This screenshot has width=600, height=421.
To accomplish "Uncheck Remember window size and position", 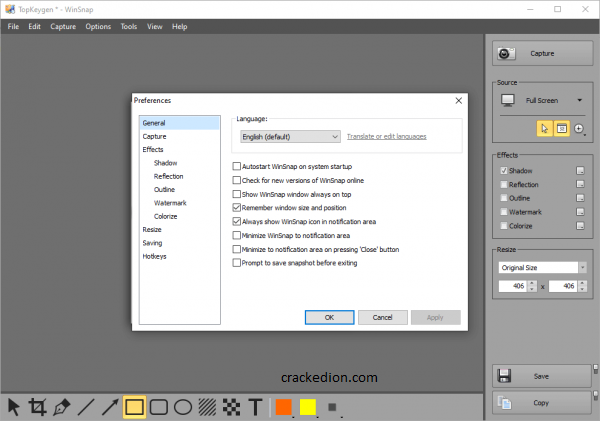I will pyautogui.click(x=236, y=208).
